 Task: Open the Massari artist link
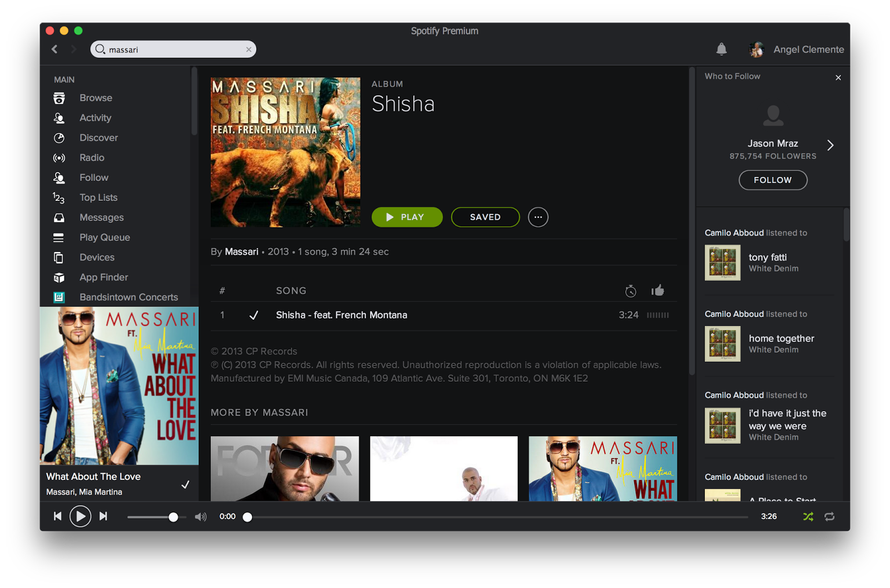241,251
